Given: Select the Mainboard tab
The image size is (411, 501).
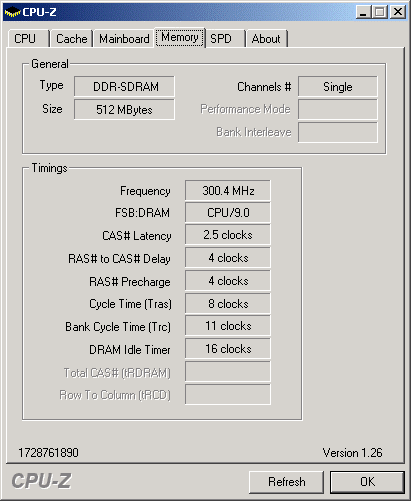Looking at the screenshot, I should tap(124, 39).
